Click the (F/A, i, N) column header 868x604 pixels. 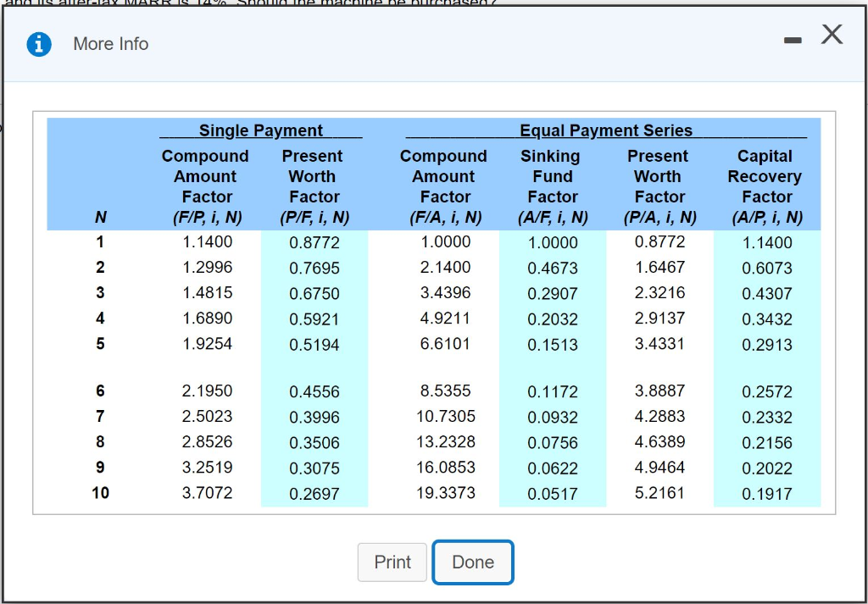(x=446, y=218)
